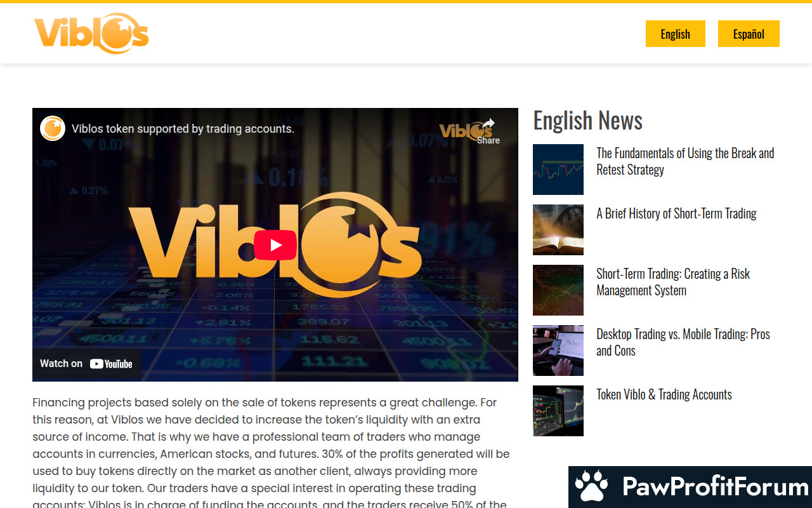Open video via Watch on YouTube
Screen dimensions: 812x508
tap(86, 364)
